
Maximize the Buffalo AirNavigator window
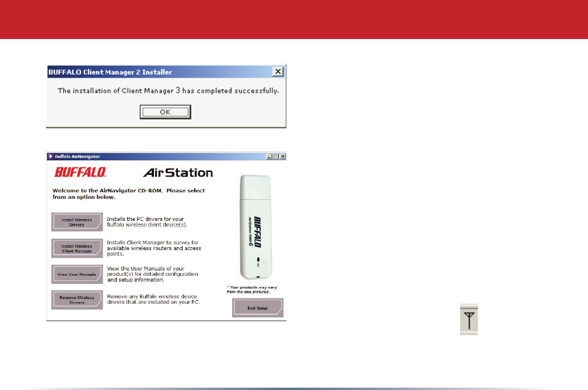coord(275,157)
